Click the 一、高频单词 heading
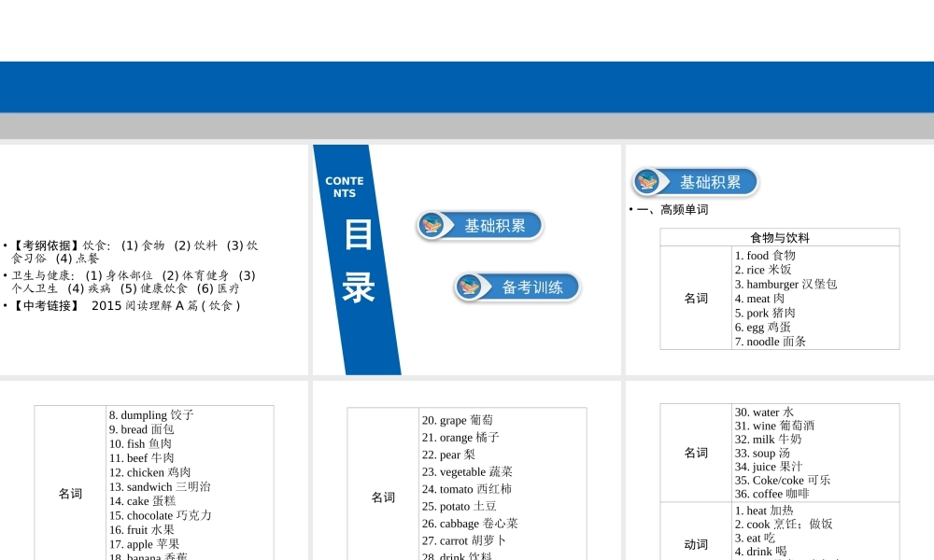 (672, 209)
